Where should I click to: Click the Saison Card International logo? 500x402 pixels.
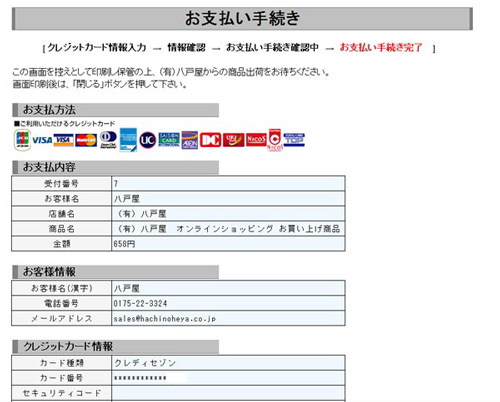point(169,140)
